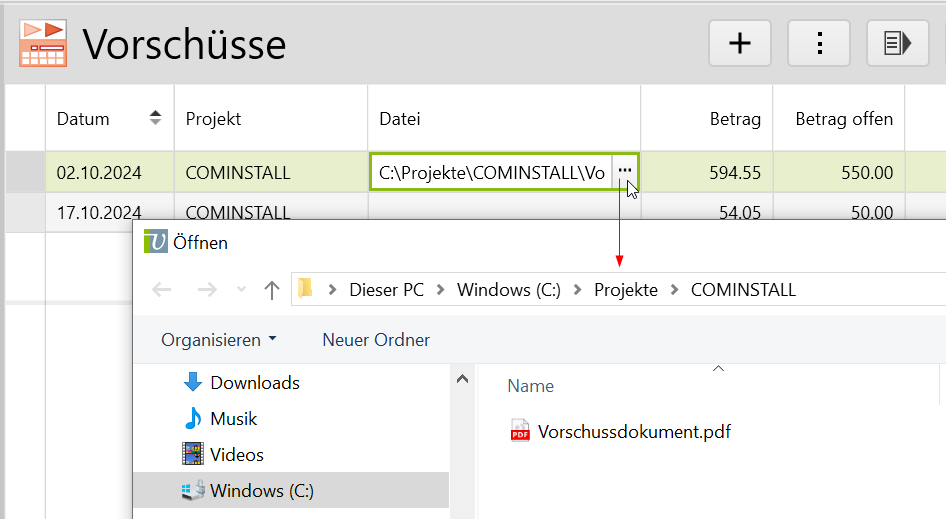Expand the Organisieren dropdown menu
This screenshot has height=519, width=946.
coord(218,340)
